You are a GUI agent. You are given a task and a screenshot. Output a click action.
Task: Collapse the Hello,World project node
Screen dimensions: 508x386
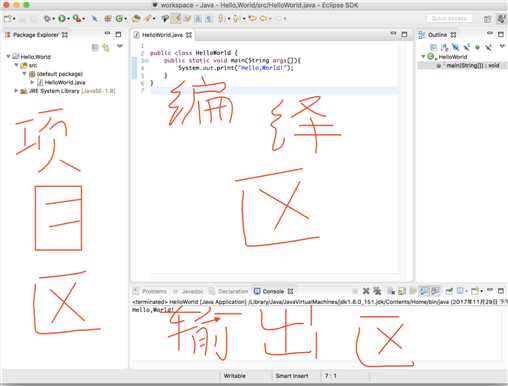click(x=8, y=56)
